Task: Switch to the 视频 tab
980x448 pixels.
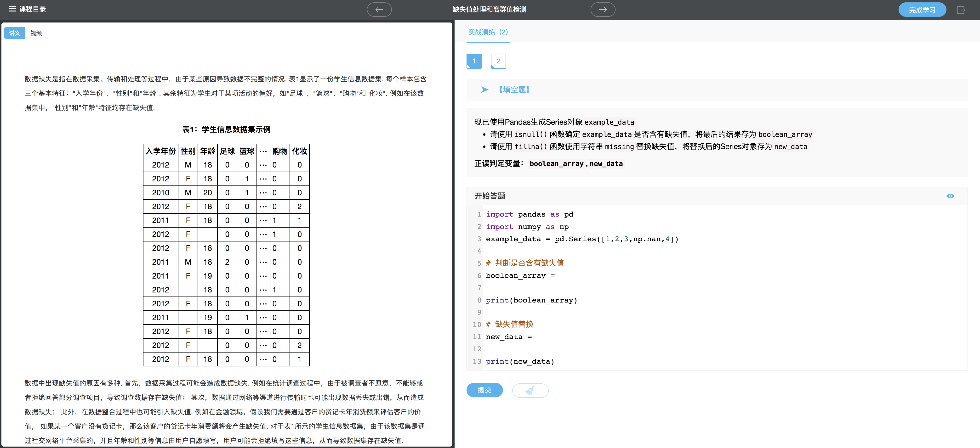Action: coord(36,33)
